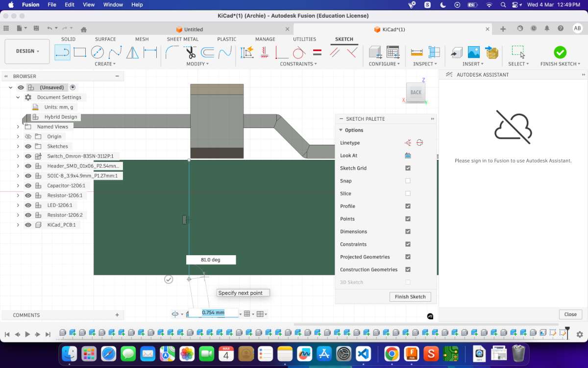Click the timeline Play button

(x=27, y=334)
